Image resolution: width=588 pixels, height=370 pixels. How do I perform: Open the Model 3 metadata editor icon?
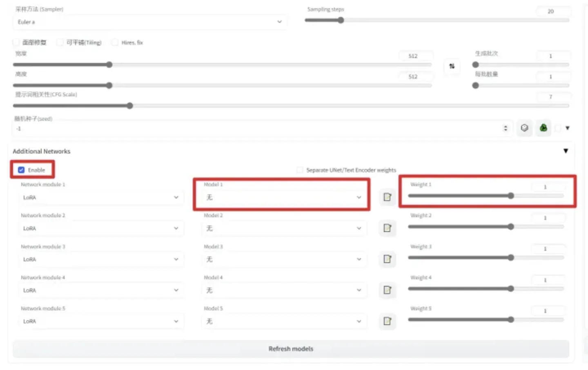click(387, 259)
